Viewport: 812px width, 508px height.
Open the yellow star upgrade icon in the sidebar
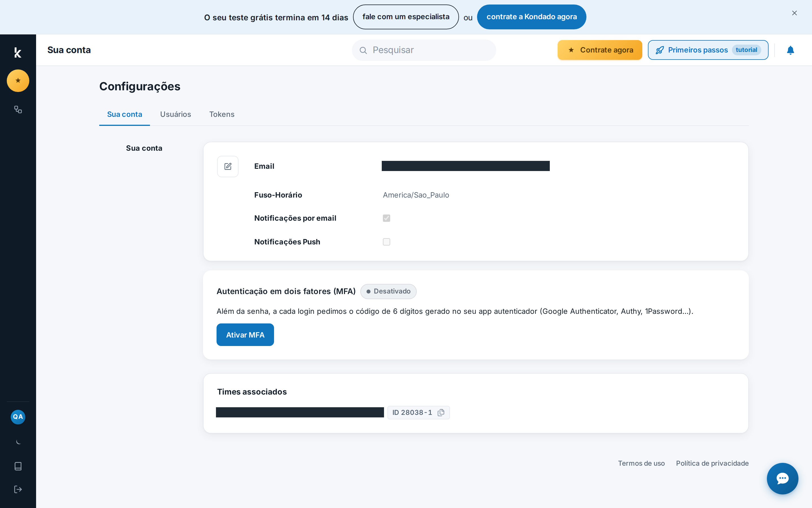click(18, 81)
